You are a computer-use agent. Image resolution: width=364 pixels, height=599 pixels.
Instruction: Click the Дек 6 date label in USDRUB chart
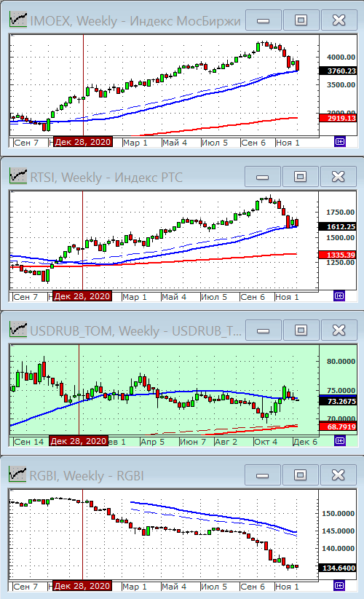[x=305, y=441]
